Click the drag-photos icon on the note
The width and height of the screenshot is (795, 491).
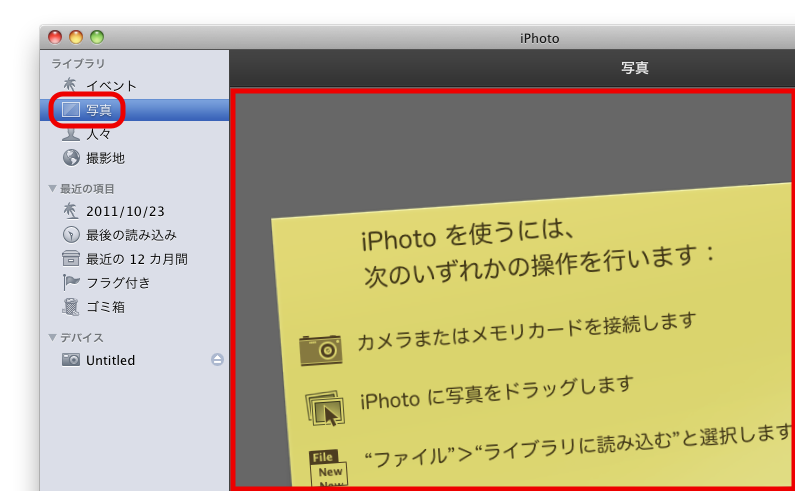click(324, 408)
